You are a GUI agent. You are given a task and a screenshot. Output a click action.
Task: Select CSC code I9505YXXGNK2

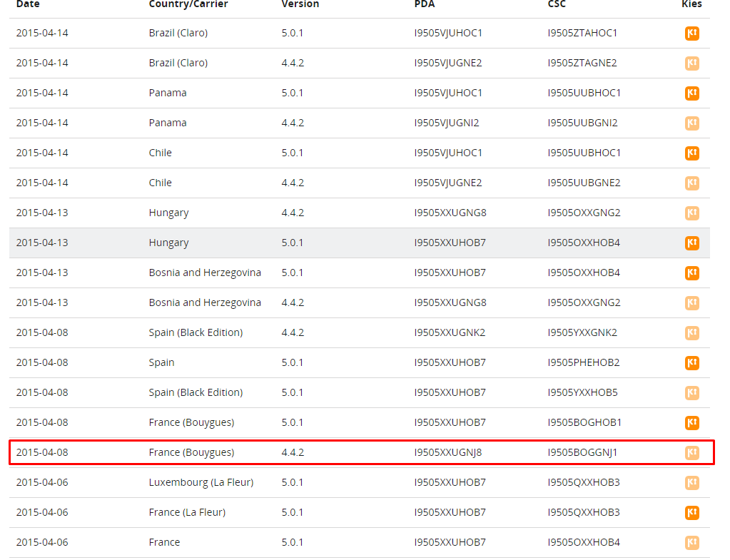click(x=582, y=332)
